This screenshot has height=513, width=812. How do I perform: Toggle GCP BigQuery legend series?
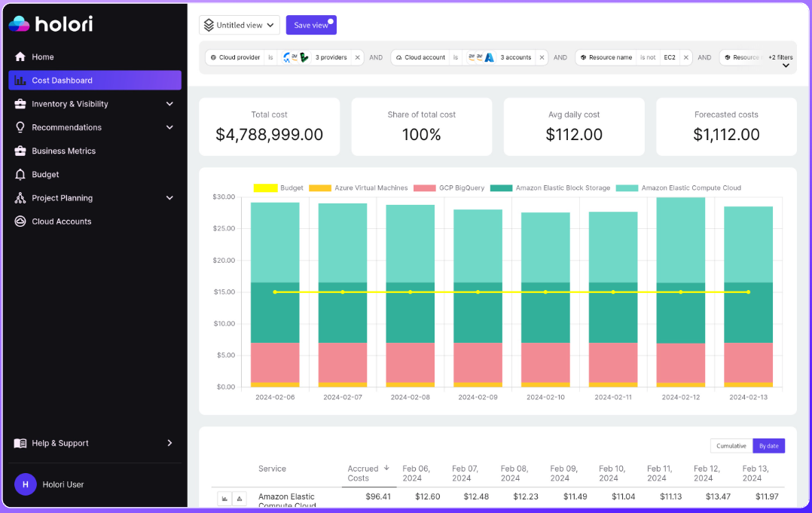coord(449,188)
